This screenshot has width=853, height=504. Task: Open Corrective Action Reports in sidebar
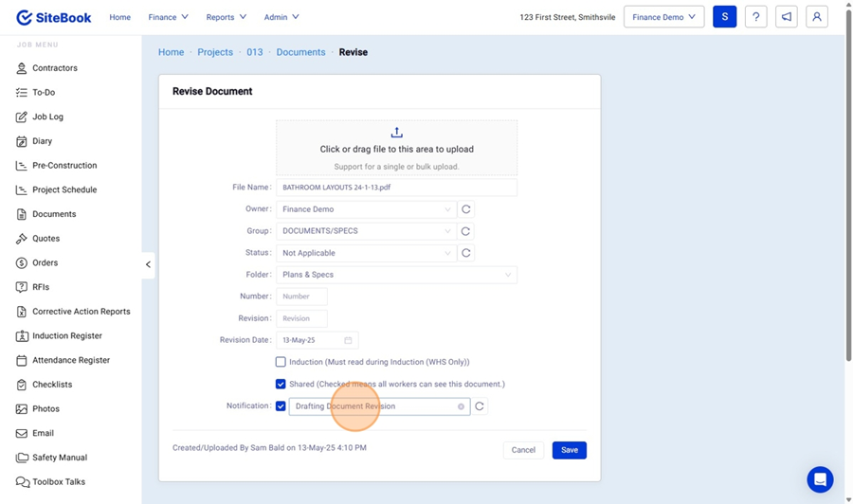tap(81, 312)
